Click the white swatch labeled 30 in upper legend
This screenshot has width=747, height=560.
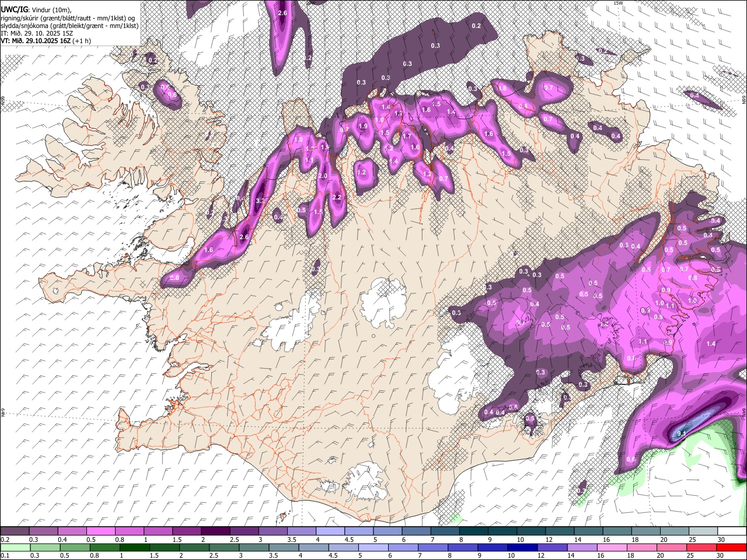tap(732, 531)
